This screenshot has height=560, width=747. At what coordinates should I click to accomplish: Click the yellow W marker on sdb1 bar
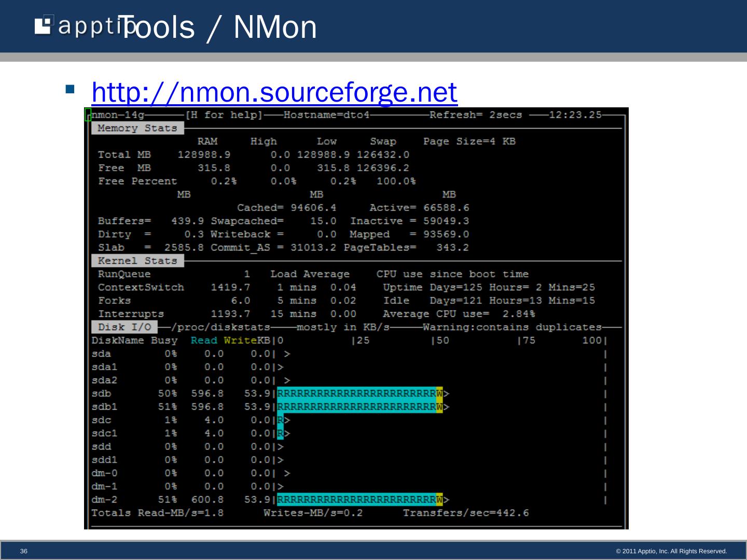pyautogui.click(x=439, y=407)
